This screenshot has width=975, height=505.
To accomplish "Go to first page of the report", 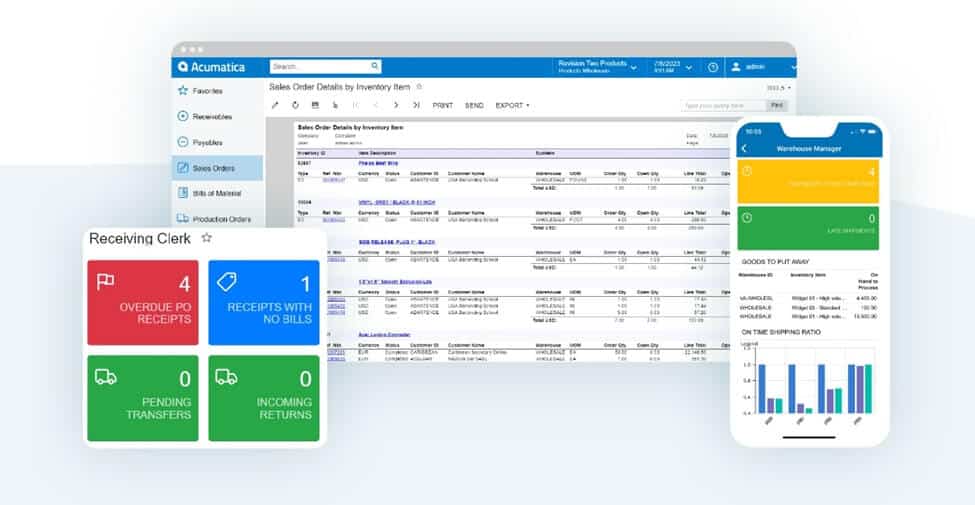I will [356, 105].
